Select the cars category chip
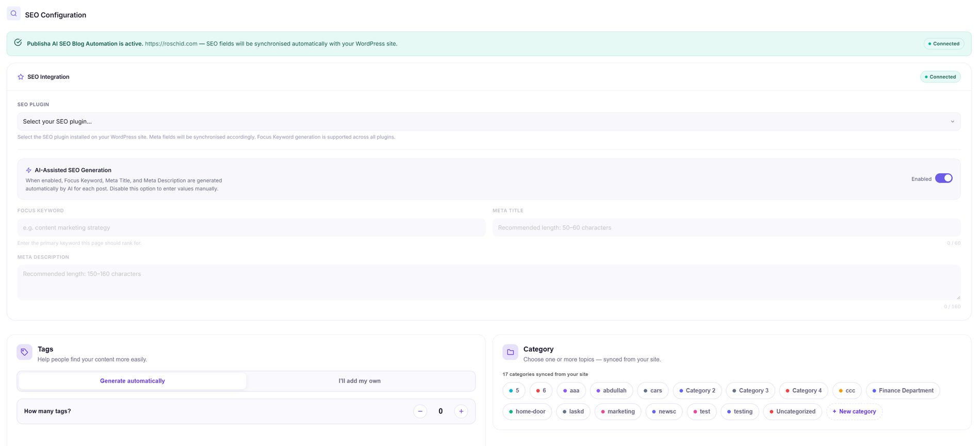The height and width of the screenshot is (446, 980). pyautogui.click(x=653, y=391)
